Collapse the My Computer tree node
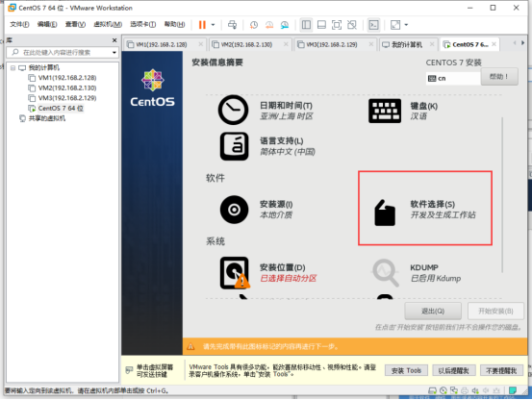 13,68
